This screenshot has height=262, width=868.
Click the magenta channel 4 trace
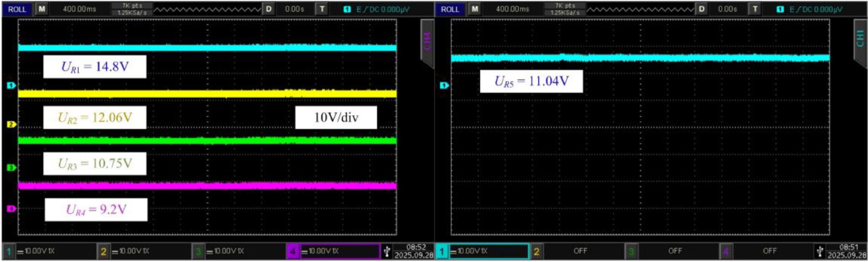pyautogui.click(x=207, y=186)
